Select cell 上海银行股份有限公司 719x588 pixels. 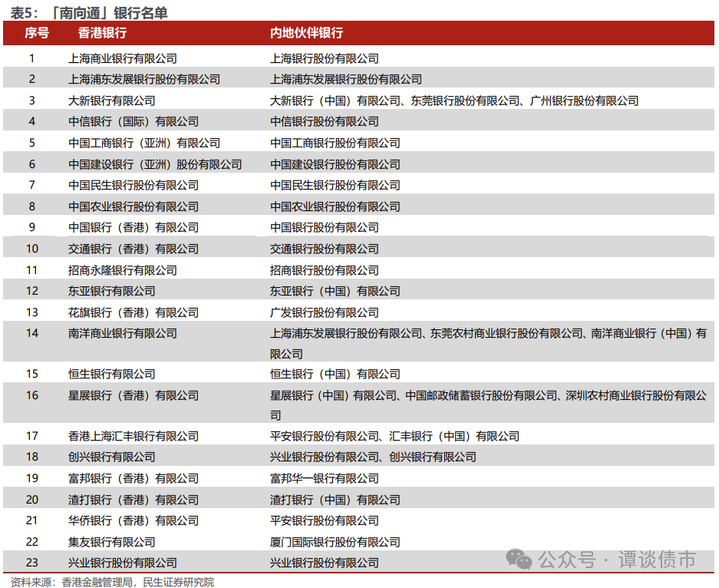pos(324,58)
